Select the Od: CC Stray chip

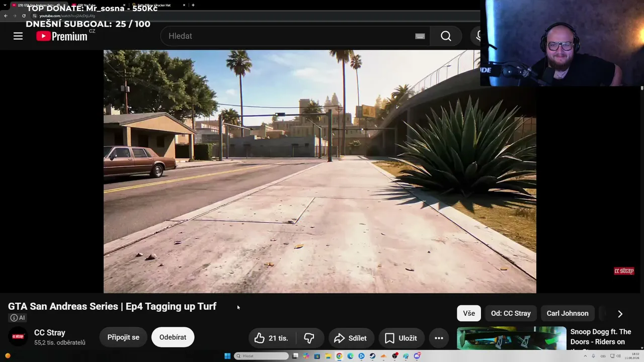(511, 313)
